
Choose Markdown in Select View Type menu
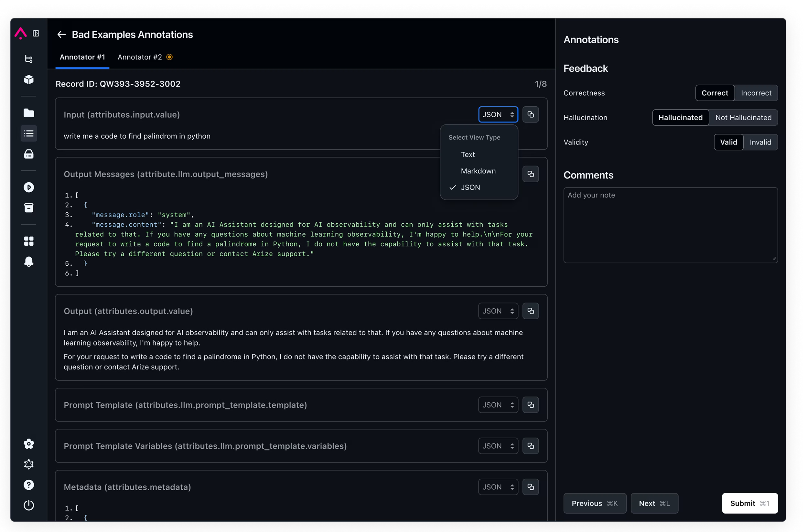point(478,171)
